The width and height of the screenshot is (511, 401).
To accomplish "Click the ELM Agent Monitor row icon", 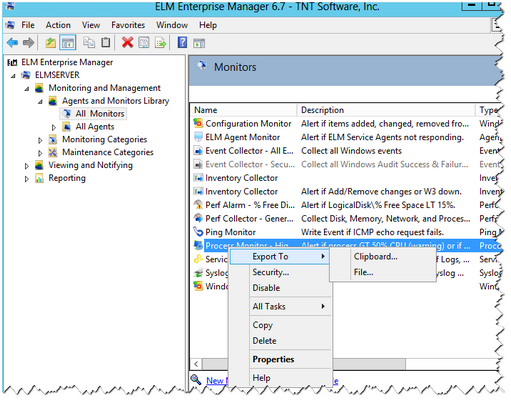I will 198,137.
